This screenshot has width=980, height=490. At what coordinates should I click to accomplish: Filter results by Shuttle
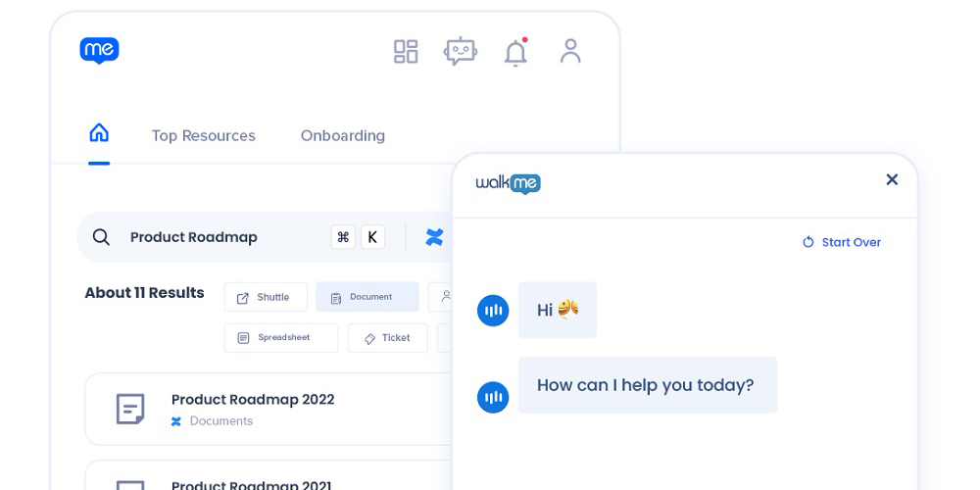tap(266, 297)
